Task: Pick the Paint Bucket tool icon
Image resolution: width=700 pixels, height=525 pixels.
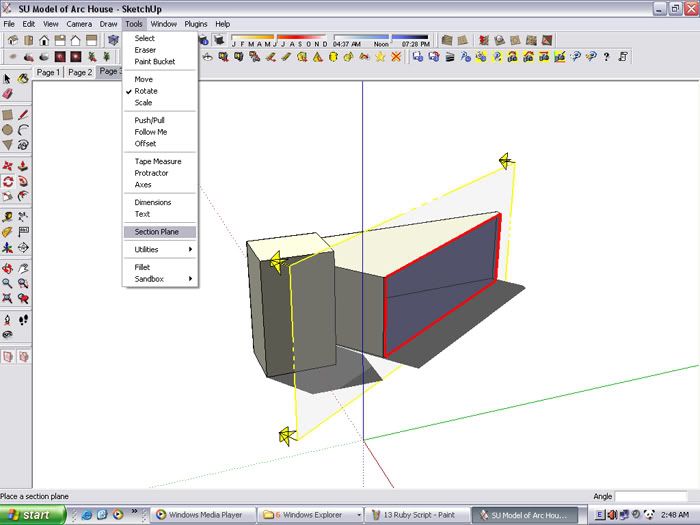Action: click(23, 79)
